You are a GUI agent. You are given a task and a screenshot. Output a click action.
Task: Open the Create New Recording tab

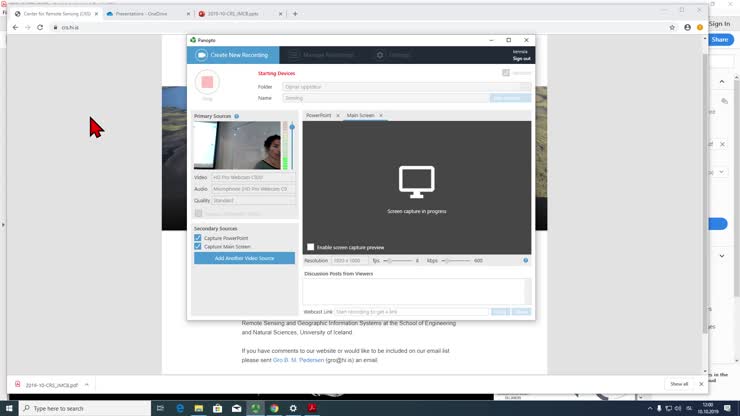point(233,55)
